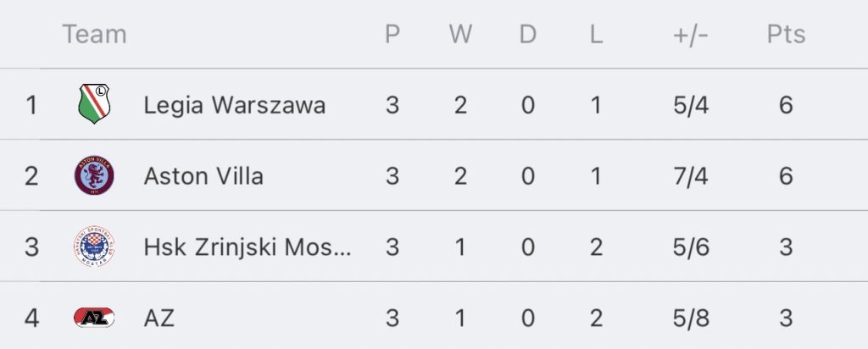Screen dimensions: 868x349
Task: Click the Hsk Zrinjski Mostar crest
Action: [x=94, y=247]
